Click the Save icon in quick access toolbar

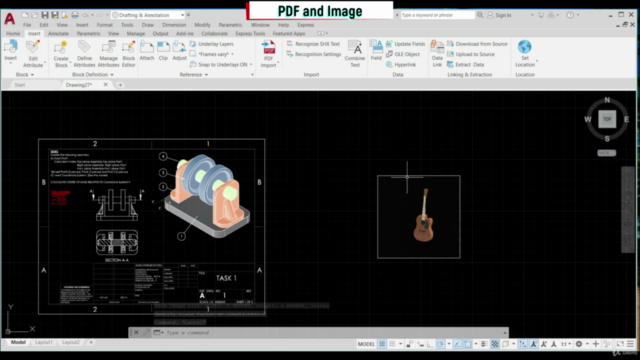pos(44,15)
